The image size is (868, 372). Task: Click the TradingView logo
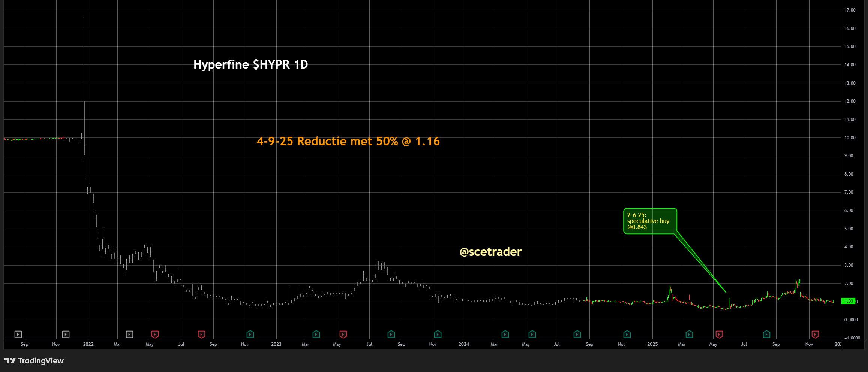tap(34, 361)
